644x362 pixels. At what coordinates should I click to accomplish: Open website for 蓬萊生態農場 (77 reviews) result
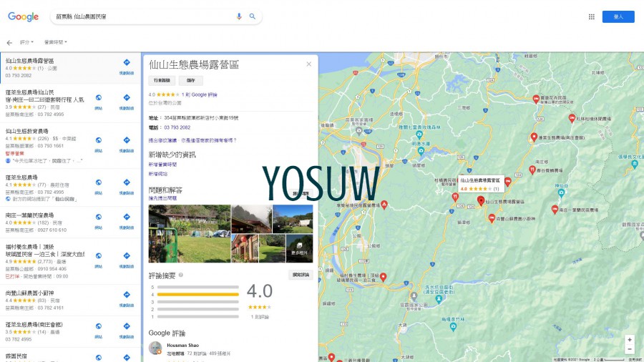(x=99, y=186)
